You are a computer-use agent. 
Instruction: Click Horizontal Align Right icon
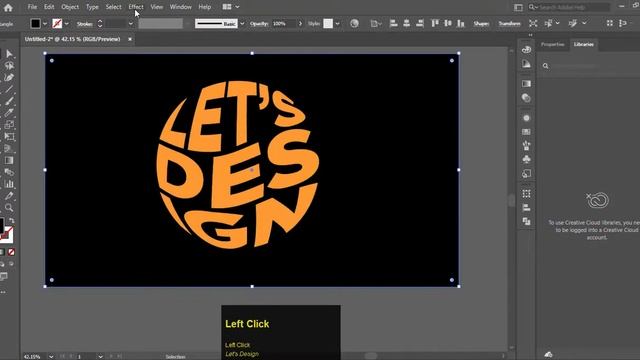click(420, 23)
